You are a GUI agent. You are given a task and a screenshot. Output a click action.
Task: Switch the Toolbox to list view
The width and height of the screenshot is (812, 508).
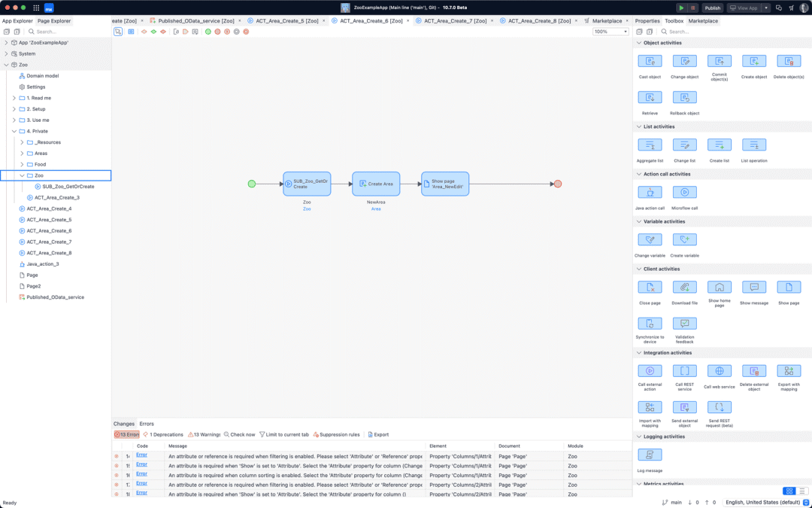click(801, 490)
